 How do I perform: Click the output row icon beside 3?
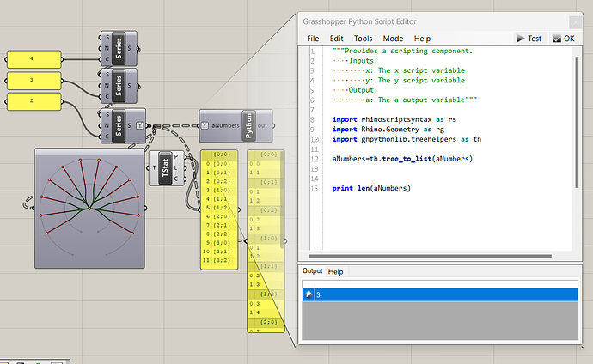coord(309,294)
